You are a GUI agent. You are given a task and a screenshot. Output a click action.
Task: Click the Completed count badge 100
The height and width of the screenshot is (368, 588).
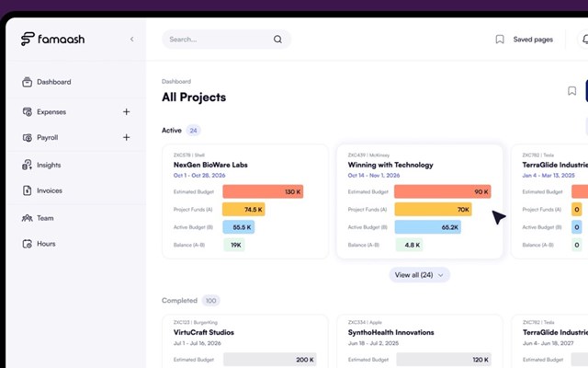coord(210,301)
